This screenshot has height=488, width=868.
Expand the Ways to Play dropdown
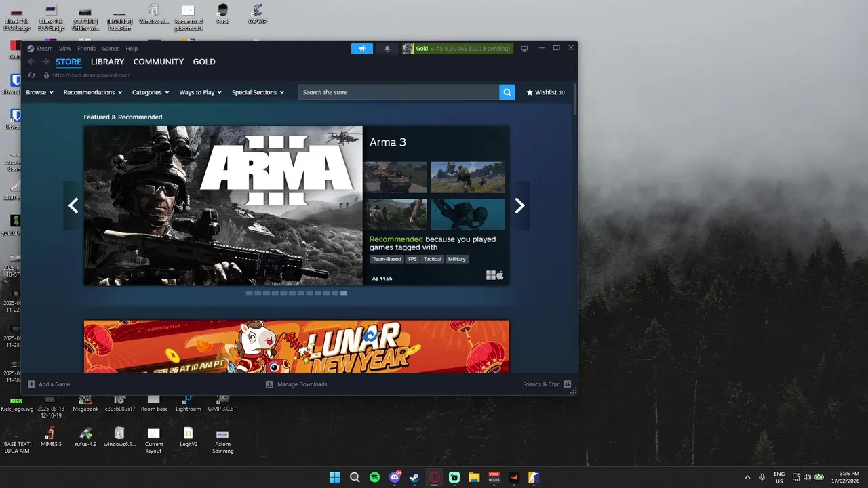(201, 92)
